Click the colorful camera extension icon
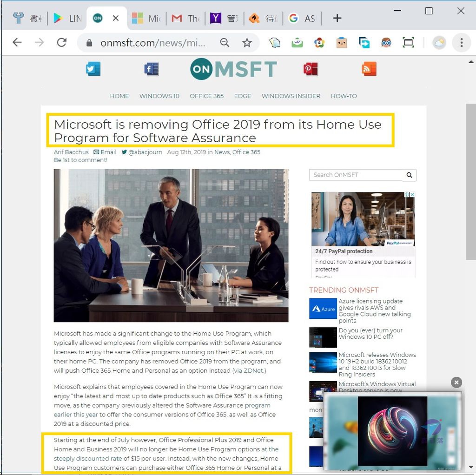This screenshot has width=476, height=475. pyautogui.click(x=319, y=42)
